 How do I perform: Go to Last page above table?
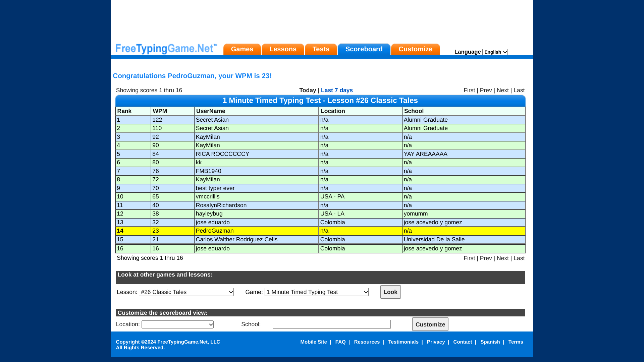[x=519, y=90]
